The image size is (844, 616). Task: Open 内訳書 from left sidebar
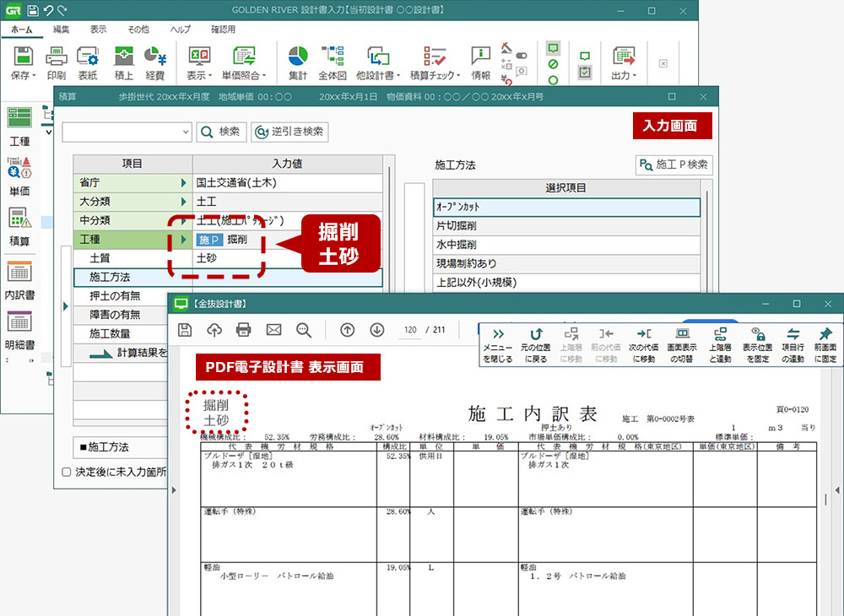[19, 280]
